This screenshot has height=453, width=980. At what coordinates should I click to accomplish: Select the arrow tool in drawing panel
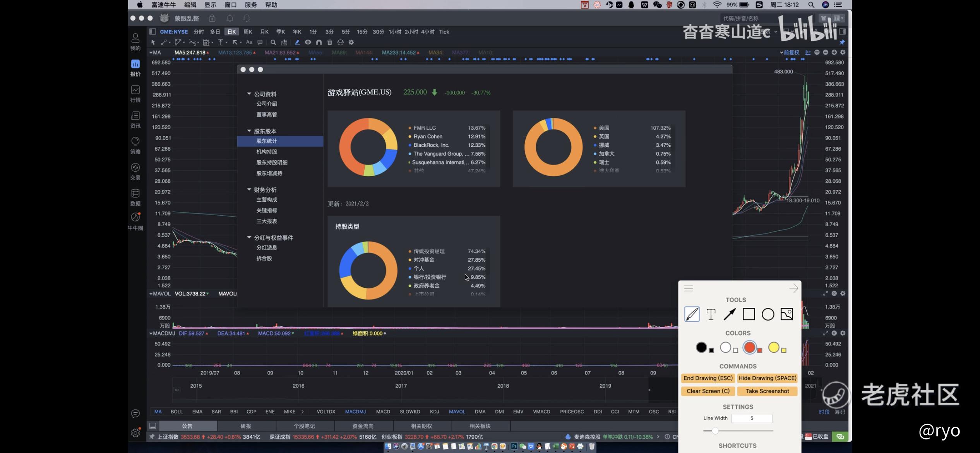point(730,314)
